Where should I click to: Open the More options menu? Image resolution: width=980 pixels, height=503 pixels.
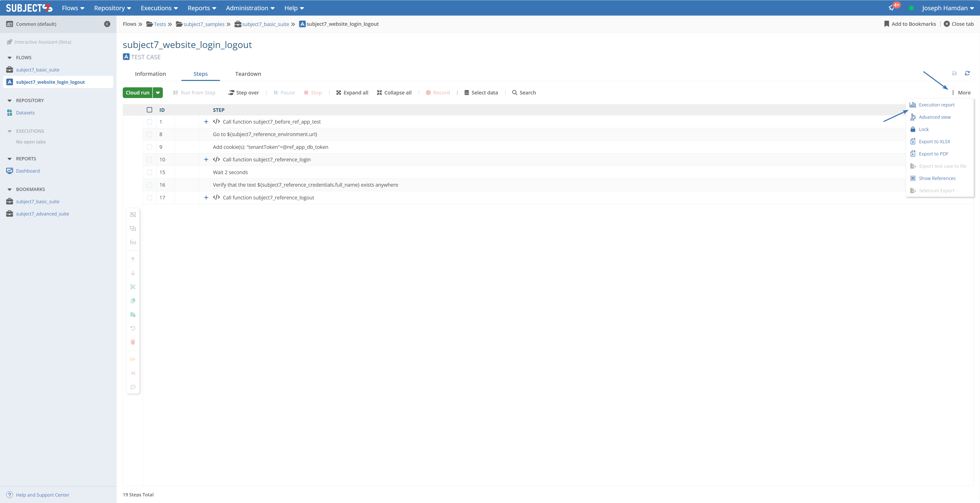961,92
